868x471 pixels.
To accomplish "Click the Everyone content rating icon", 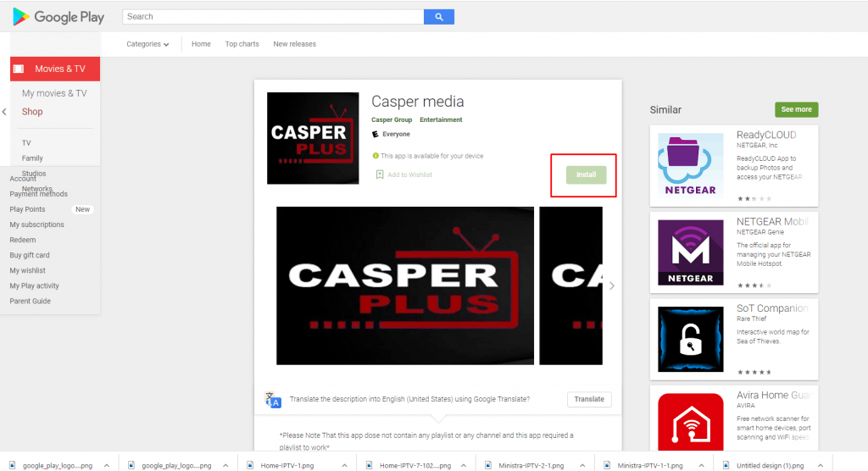I will pyautogui.click(x=376, y=134).
